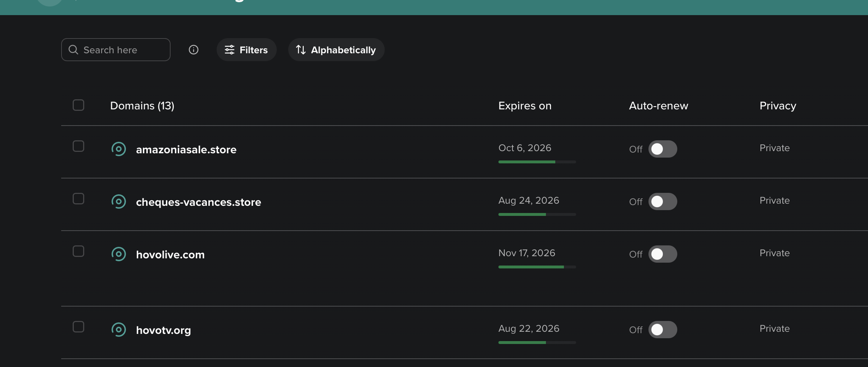The image size is (868, 367).
Task: Click the sliders icon on Filters button
Action: [230, 50]
